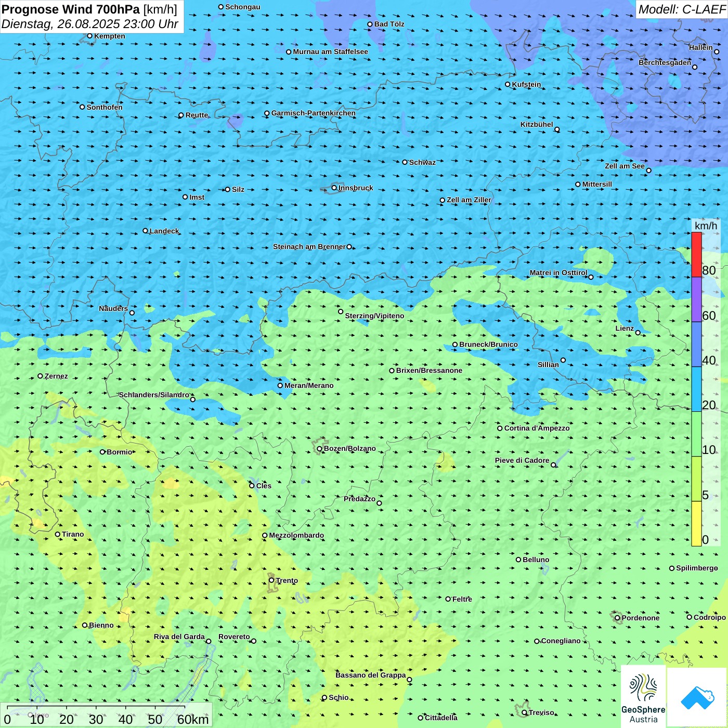Click the 'Bassano del Grappa' label
Screen dimensions: 728x728
tap(371, 675)
